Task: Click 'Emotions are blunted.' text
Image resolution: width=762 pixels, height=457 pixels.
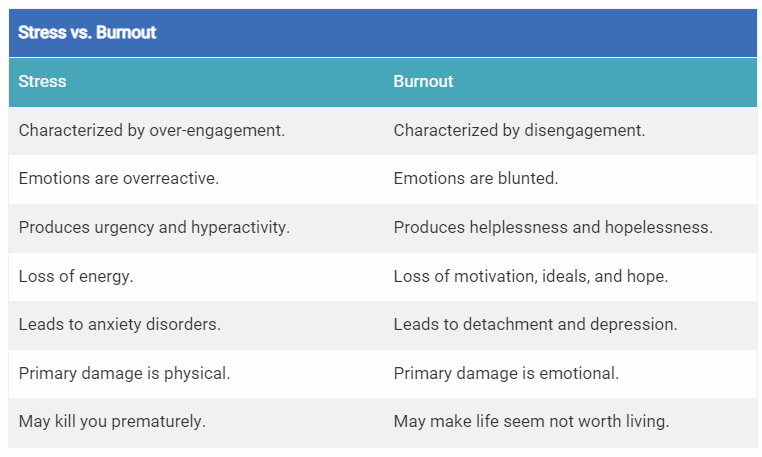Action: [x=476, y=179]
